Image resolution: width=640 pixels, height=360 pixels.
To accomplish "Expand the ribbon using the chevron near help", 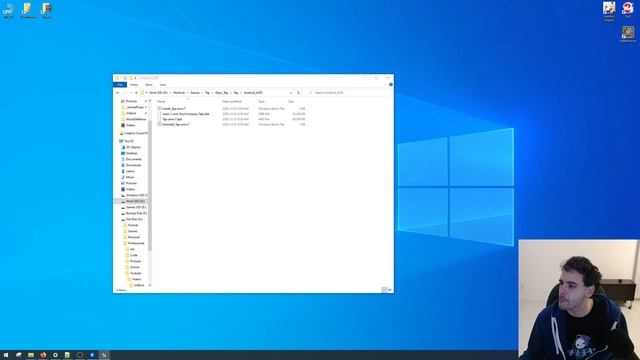I will 386,84.
